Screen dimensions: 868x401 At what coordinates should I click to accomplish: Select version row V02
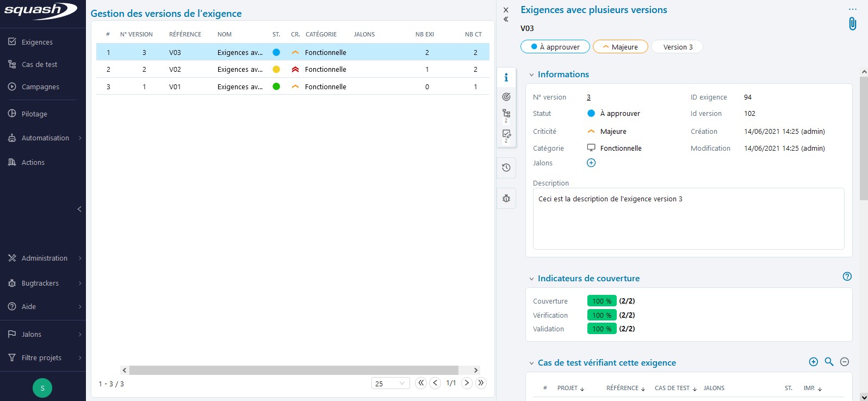(293, 69)
